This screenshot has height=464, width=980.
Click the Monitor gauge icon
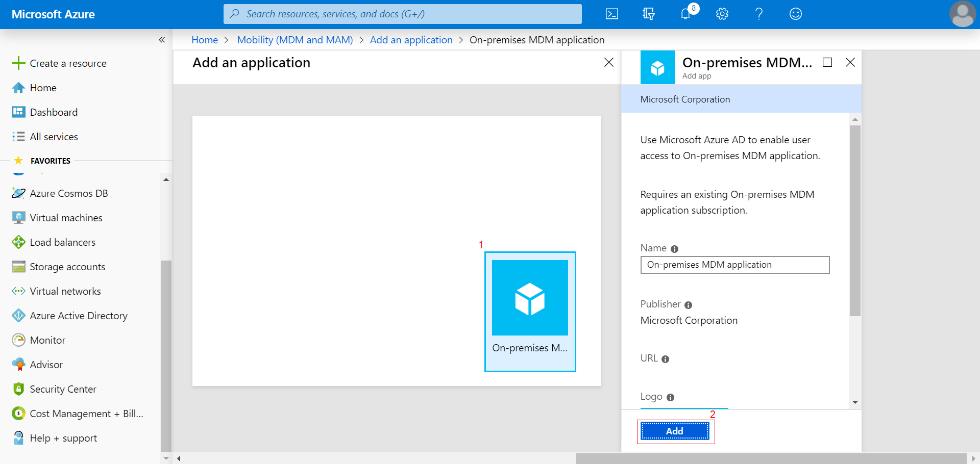[18, 340]
